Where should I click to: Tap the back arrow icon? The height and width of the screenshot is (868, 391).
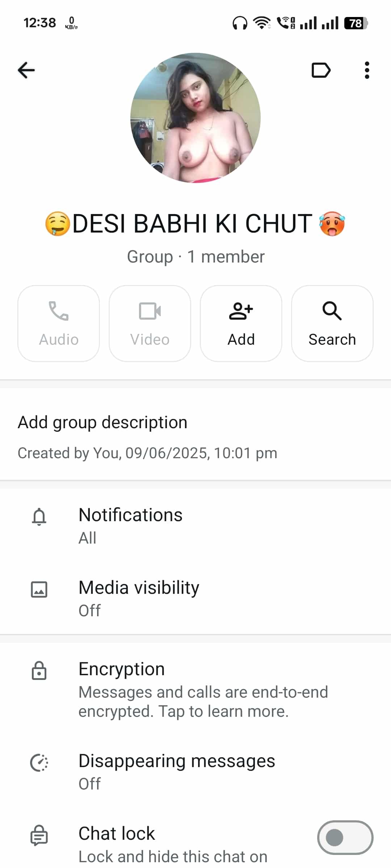click(26, 70)
